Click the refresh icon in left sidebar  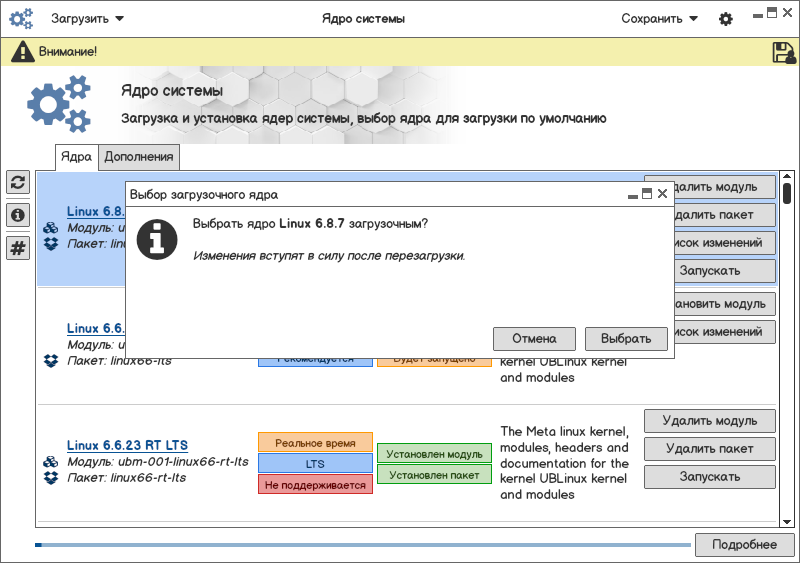(17, 182)
